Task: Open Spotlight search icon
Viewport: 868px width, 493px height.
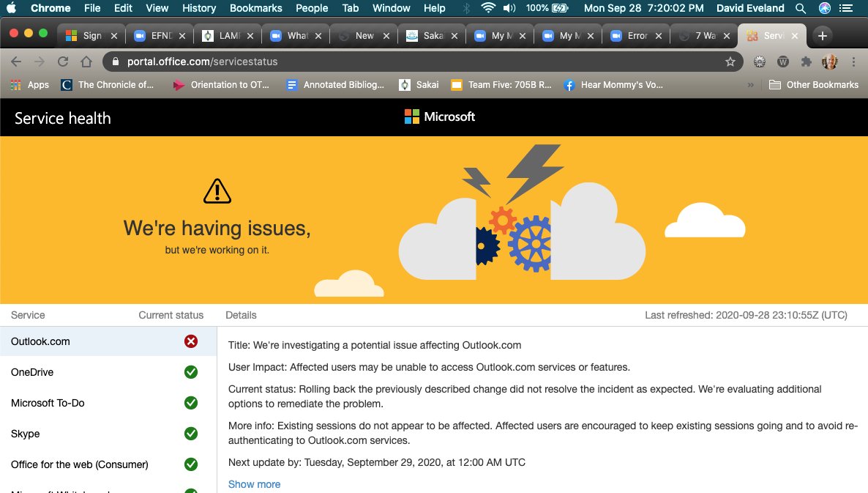Action: tap(801, 8)
